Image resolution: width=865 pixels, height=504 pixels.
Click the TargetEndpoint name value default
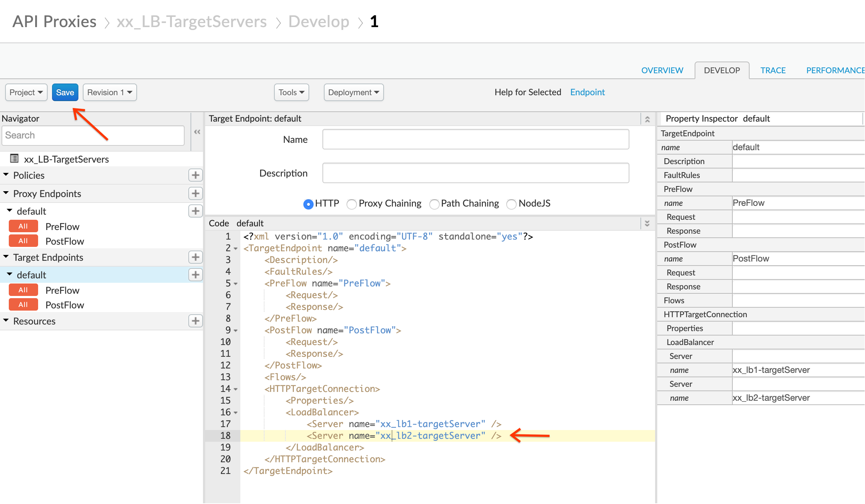[x=746, y=147]
